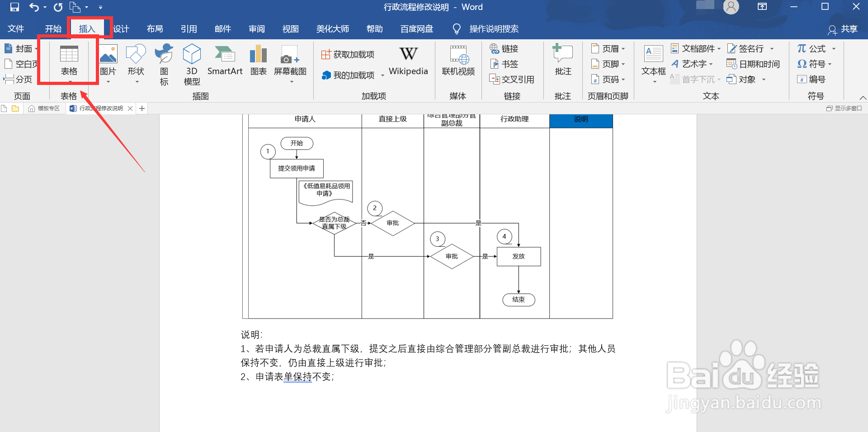Switch to the 设计 ribbon tab

[120, 28]
